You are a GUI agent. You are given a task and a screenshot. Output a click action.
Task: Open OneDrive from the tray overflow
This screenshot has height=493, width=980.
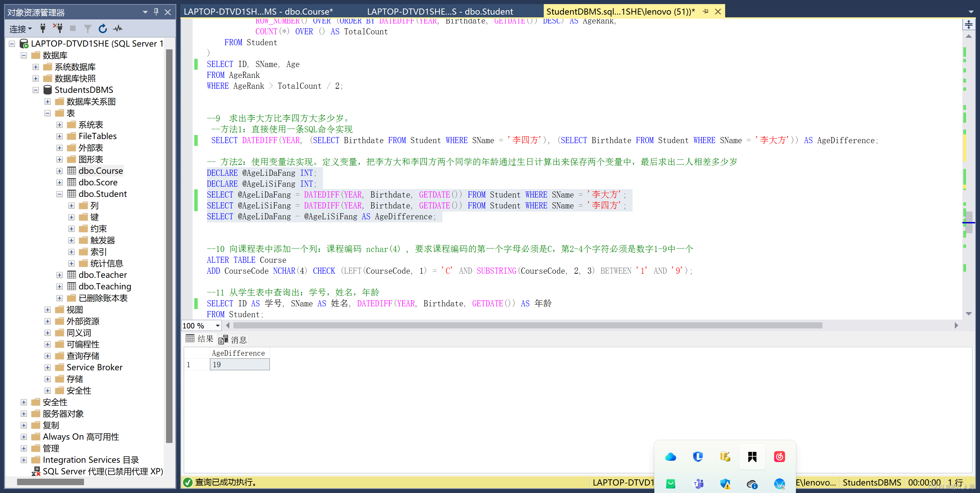pos(670,457)
